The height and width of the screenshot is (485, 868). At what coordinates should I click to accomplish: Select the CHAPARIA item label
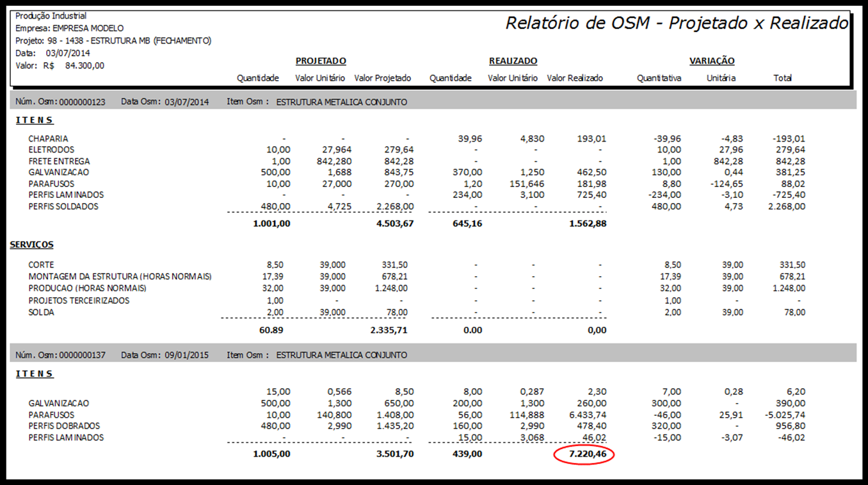pyautogui.click(x=48, y=138)
